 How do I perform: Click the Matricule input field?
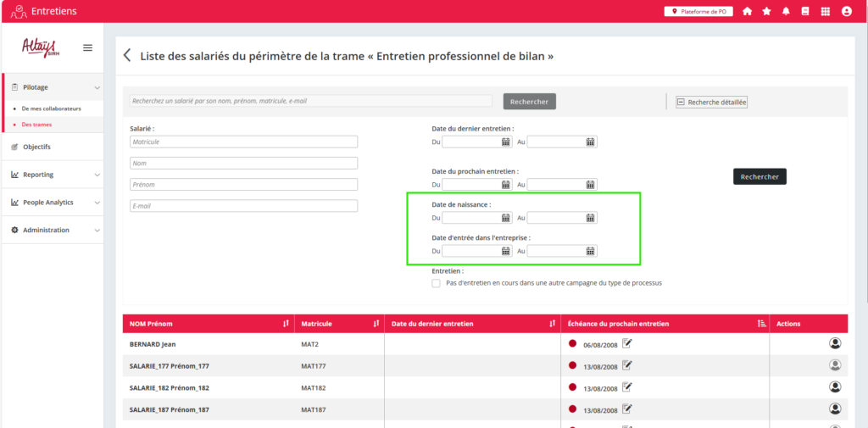pyautogui.click(x=243, y=142)
